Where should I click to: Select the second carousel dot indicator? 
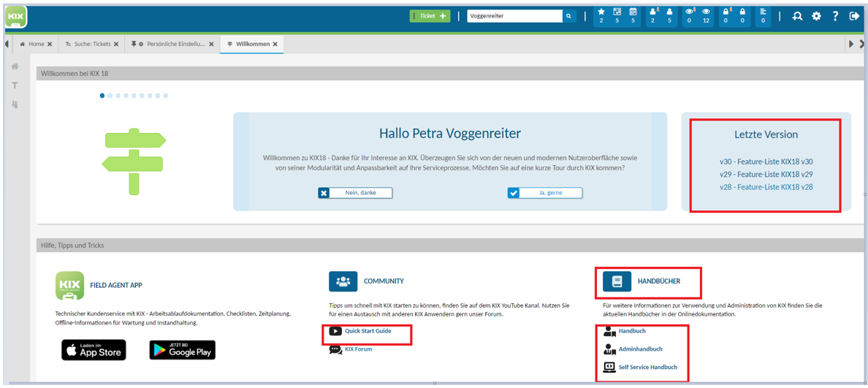tap(110, 96)
